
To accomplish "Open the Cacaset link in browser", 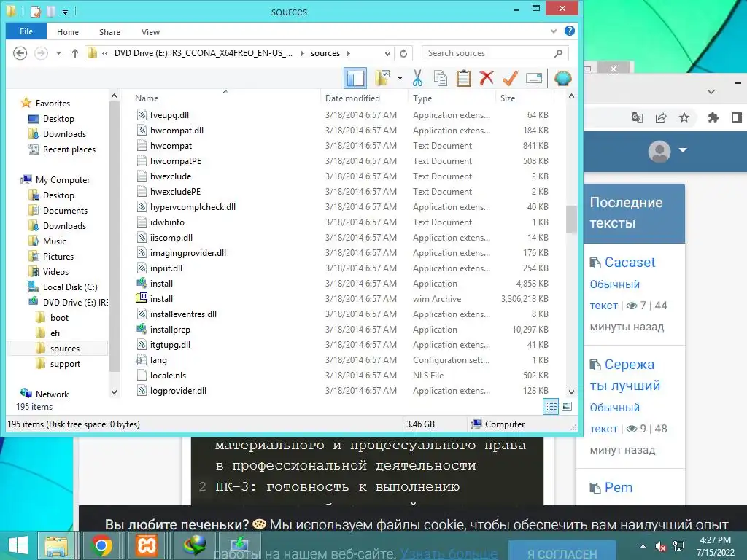I will coord(630,262).
